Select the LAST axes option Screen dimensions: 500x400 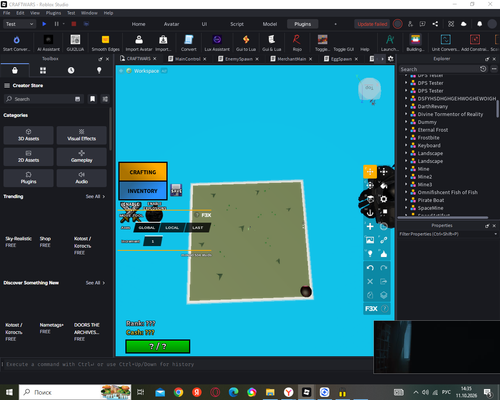coord(197,228)
